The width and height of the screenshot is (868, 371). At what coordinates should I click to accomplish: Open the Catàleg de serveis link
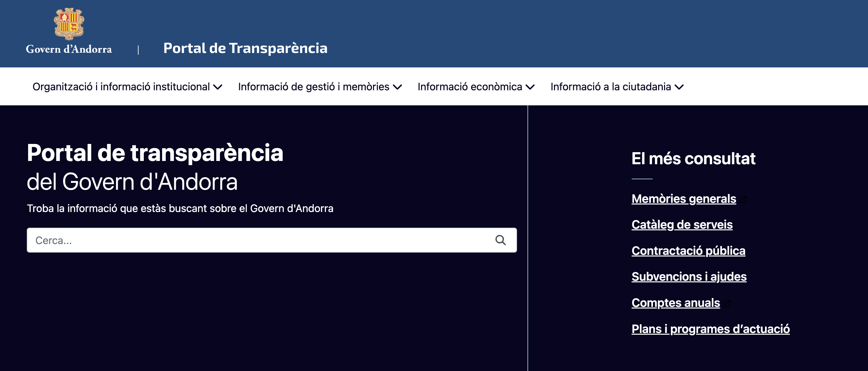(x=682, y=225)
